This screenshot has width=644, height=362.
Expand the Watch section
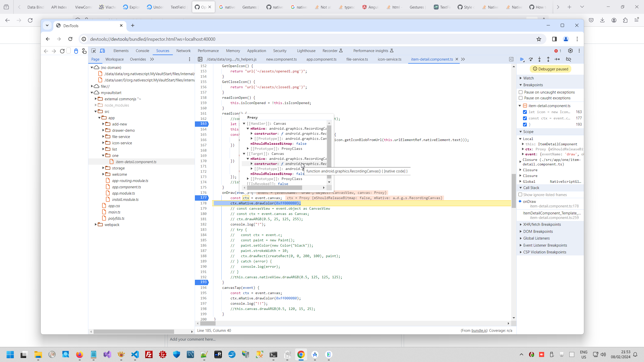point(521,78)
